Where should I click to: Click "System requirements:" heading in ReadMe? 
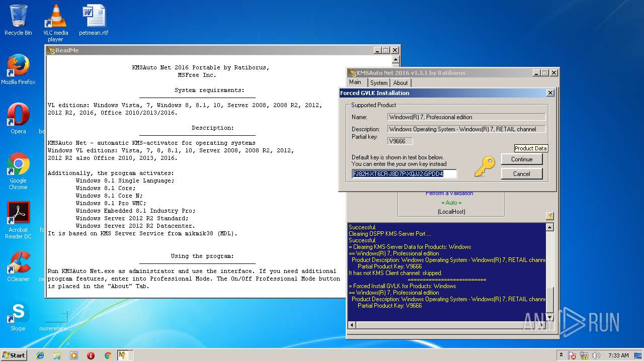[209, 90]
